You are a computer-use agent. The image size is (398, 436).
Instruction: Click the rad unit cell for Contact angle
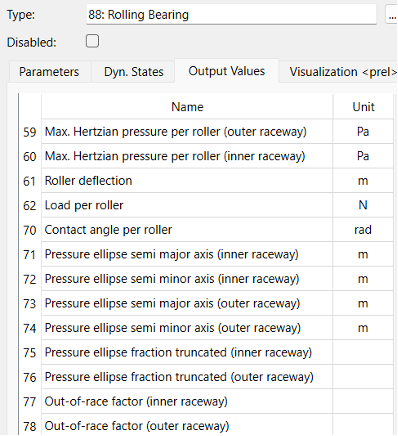pos(363,230)
